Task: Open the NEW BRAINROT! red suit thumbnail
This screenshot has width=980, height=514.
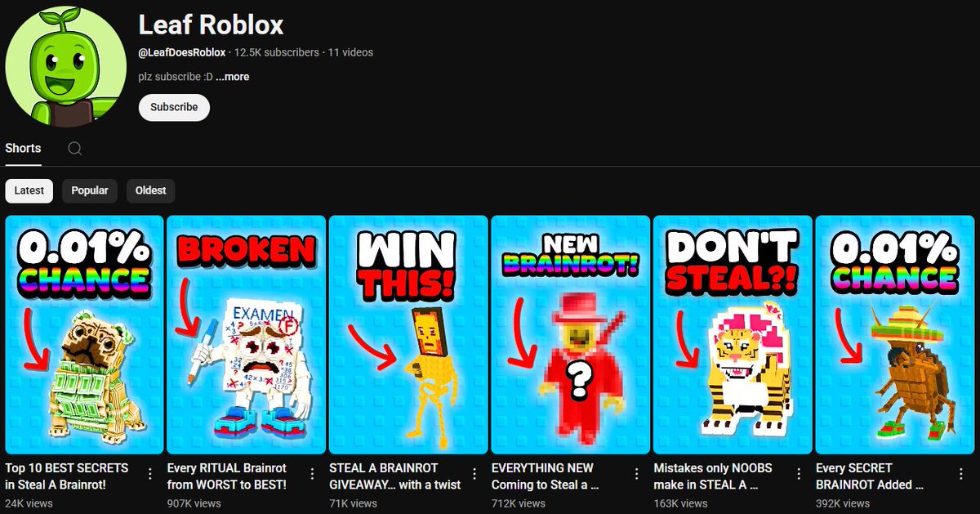Action: 571,334
